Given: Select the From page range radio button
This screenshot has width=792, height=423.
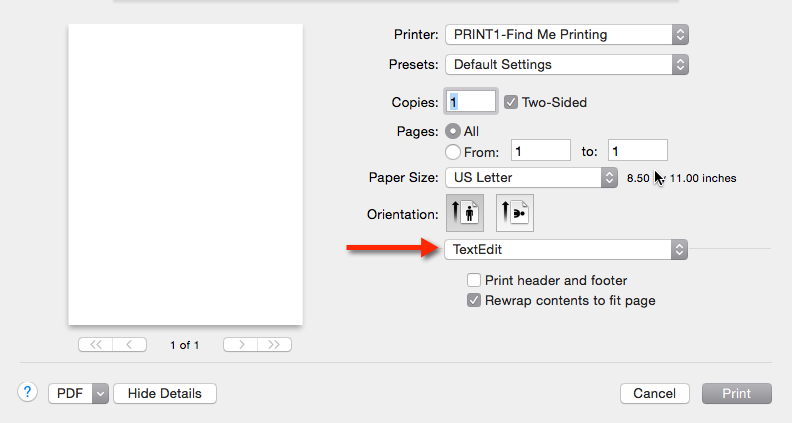Looking at the screenshot, I should click(453, 152).
